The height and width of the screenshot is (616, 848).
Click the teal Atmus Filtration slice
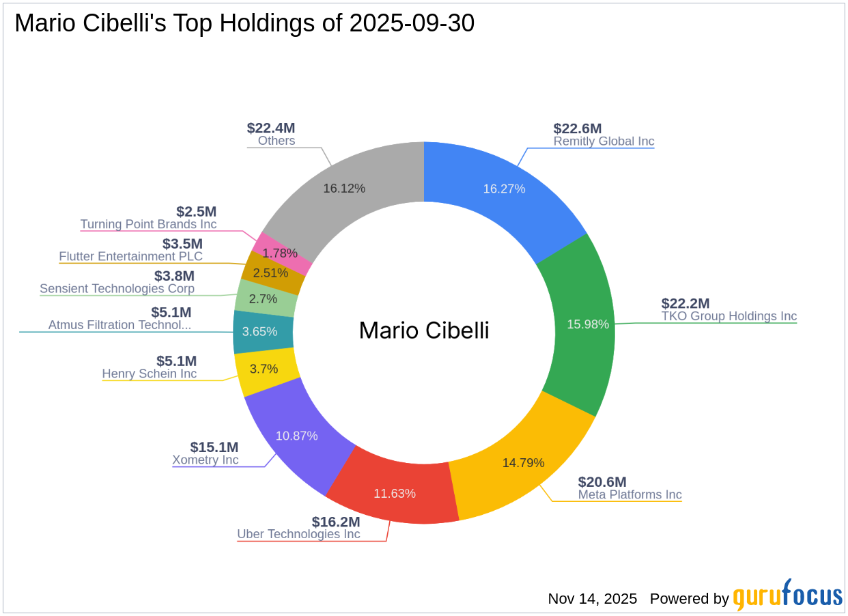click(x=259, y=332)
